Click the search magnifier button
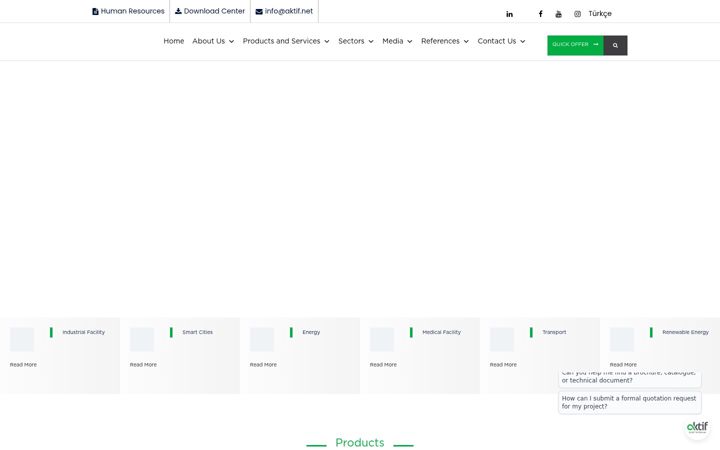720x450 pixels. [x=615, y=45]
